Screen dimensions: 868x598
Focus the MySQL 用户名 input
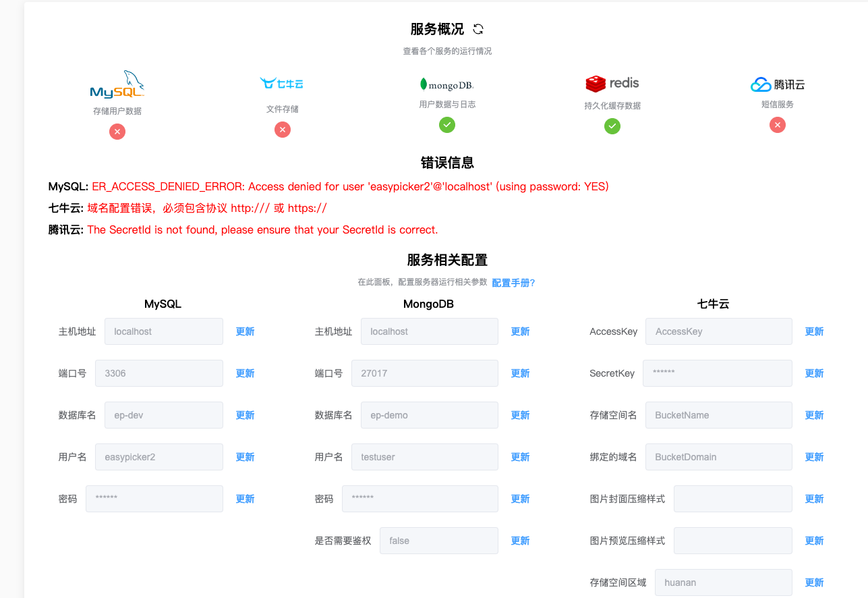click(x=159, y=457)
